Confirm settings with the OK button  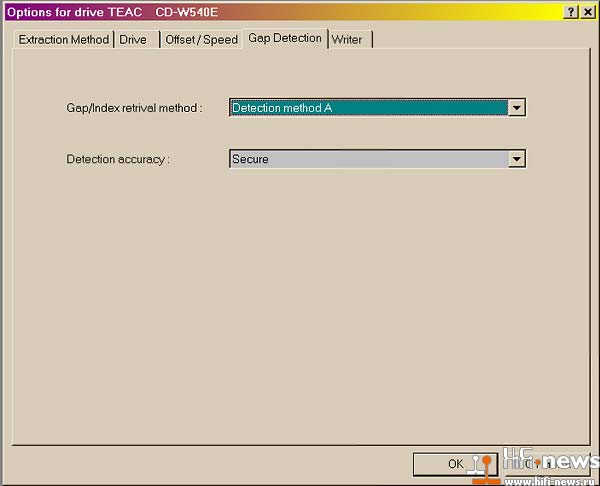(455, 464)
